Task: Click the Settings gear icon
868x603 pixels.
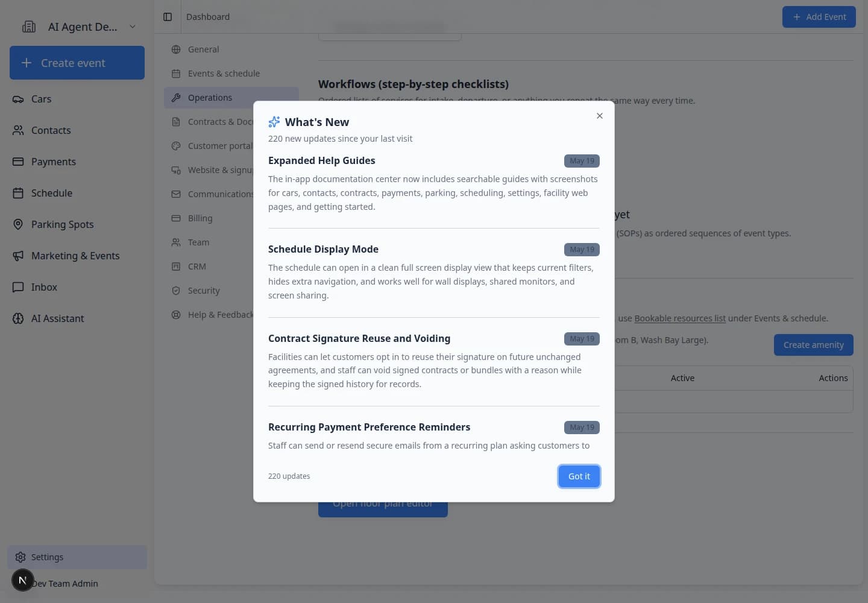Action: pyautogui.click(x=20, y=557)
